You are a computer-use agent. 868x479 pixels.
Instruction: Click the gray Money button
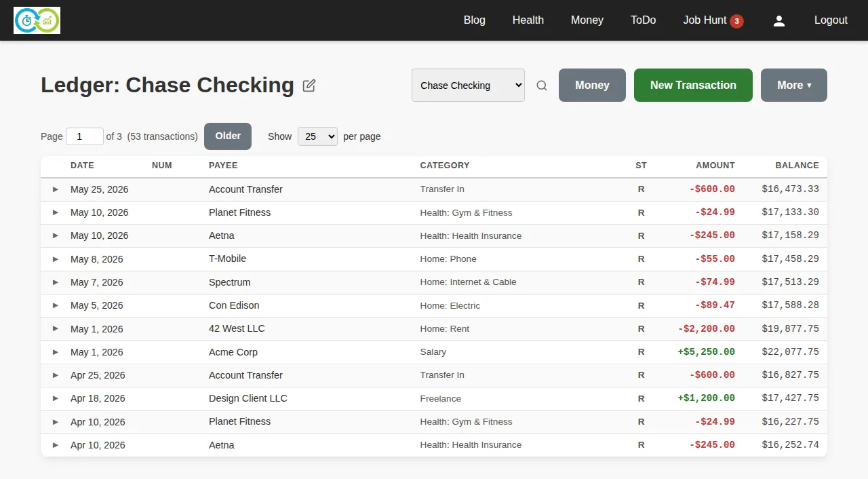pyautogui.click(x=592, y=85)
